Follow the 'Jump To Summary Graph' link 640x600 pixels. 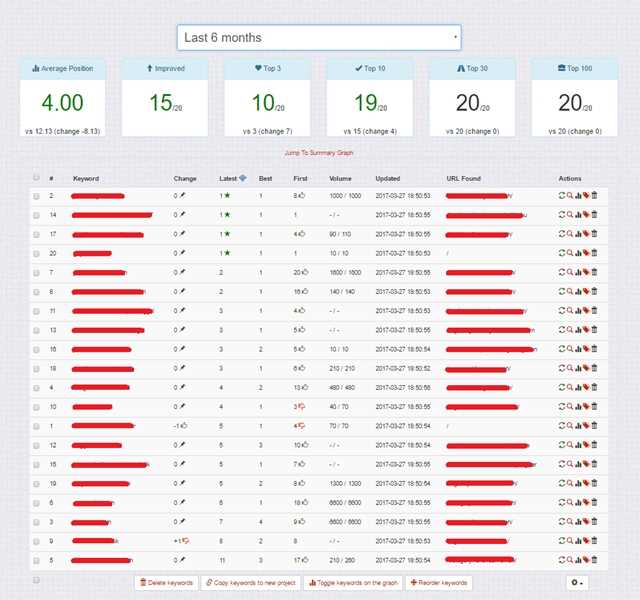click(319, 152)
